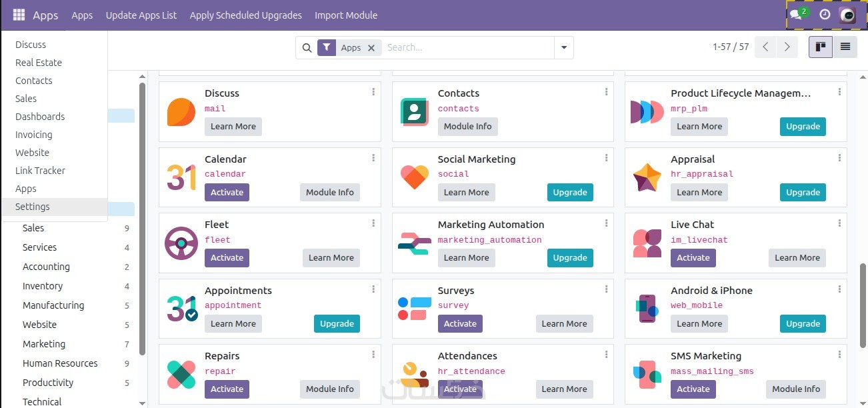Switch to Kanban view

click(x=821, y=47)
